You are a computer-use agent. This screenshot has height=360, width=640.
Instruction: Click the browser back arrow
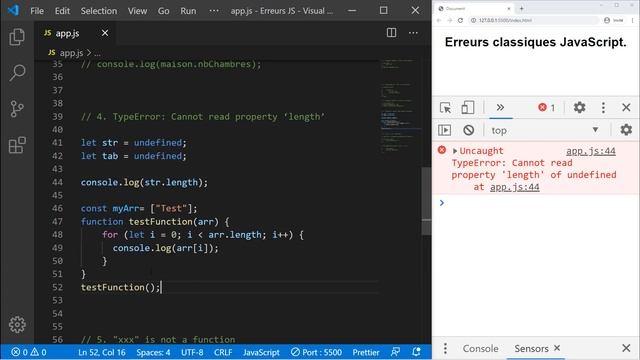tap(439, 20)
